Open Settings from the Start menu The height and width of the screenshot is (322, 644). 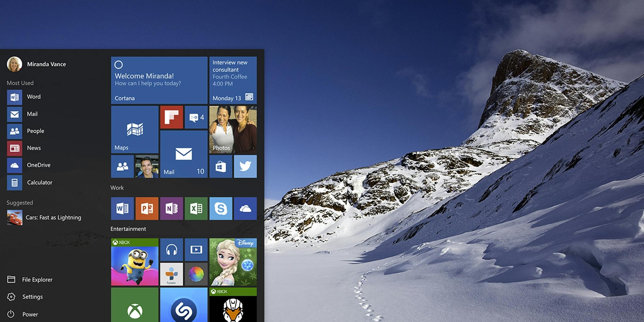coord(25,297)
